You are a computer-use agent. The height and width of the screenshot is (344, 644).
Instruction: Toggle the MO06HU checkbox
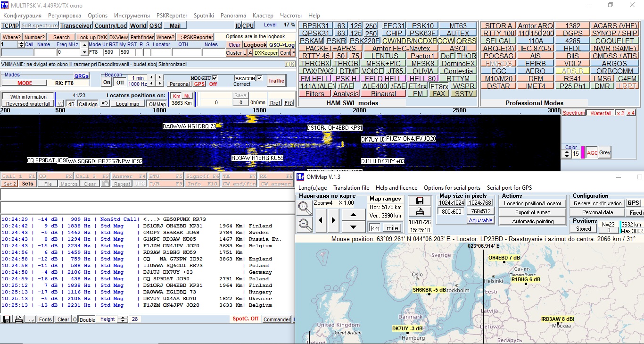(215, 78)
